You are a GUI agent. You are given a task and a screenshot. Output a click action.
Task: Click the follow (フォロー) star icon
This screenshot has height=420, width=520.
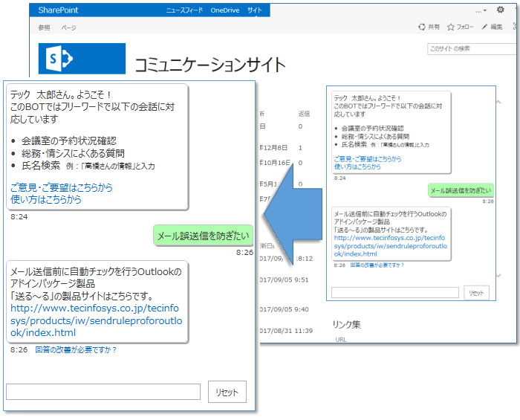point(450,27)
